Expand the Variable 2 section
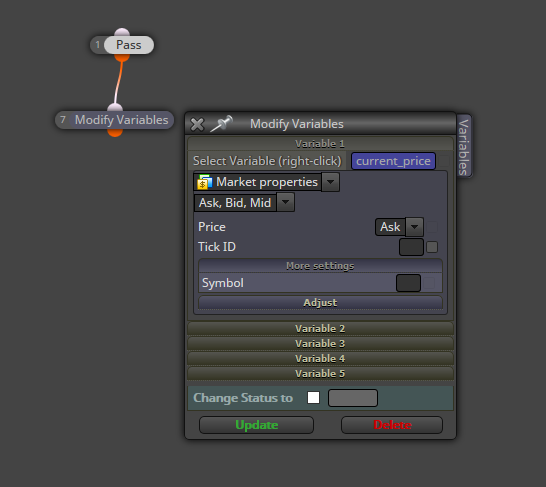Viewport: 546px width, 487px height. pyautogui.click(x=320, y=328)
